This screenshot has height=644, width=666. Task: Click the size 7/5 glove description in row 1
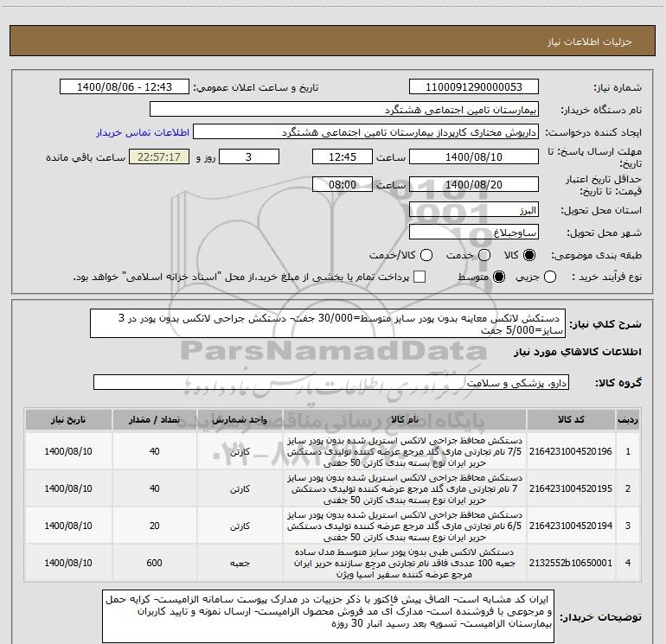click(x=405, y=451)
